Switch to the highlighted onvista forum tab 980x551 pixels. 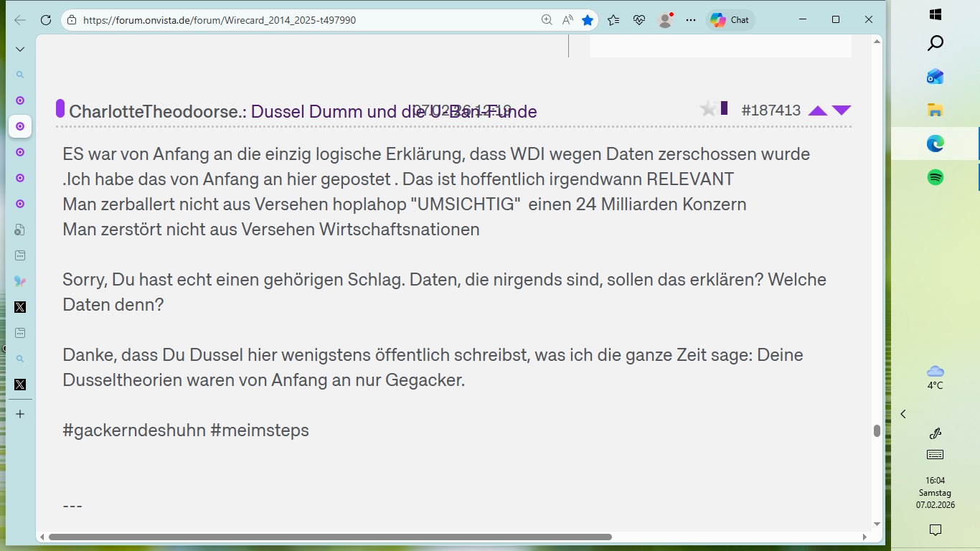(x=20, y=127)
